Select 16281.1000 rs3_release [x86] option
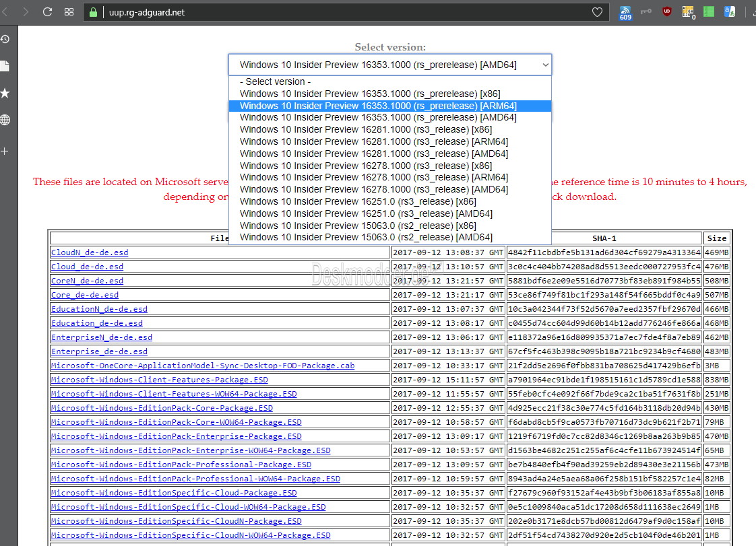This screenshot has height=546, width=756. [x=390, y=129]
